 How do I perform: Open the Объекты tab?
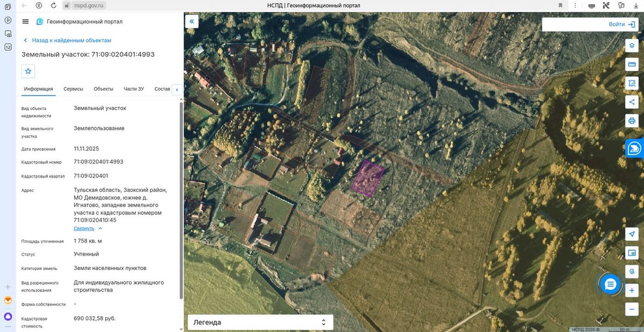click(103, 89)
